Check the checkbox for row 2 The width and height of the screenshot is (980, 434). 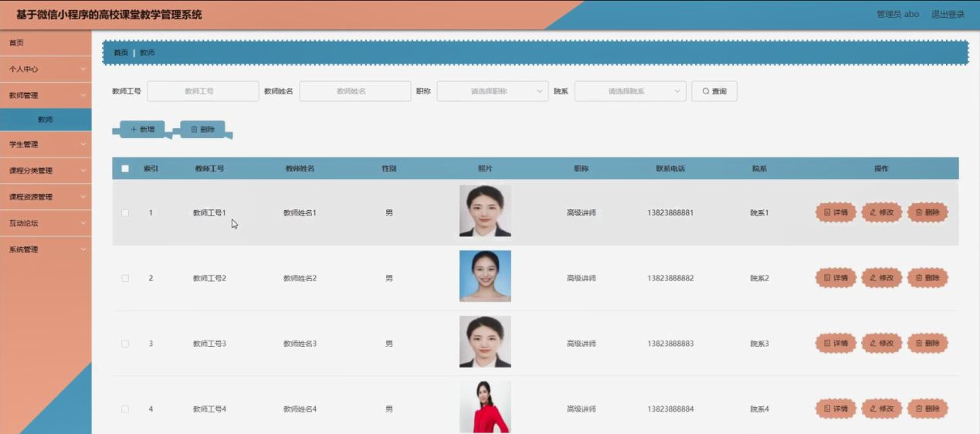(x=125, y=278)
